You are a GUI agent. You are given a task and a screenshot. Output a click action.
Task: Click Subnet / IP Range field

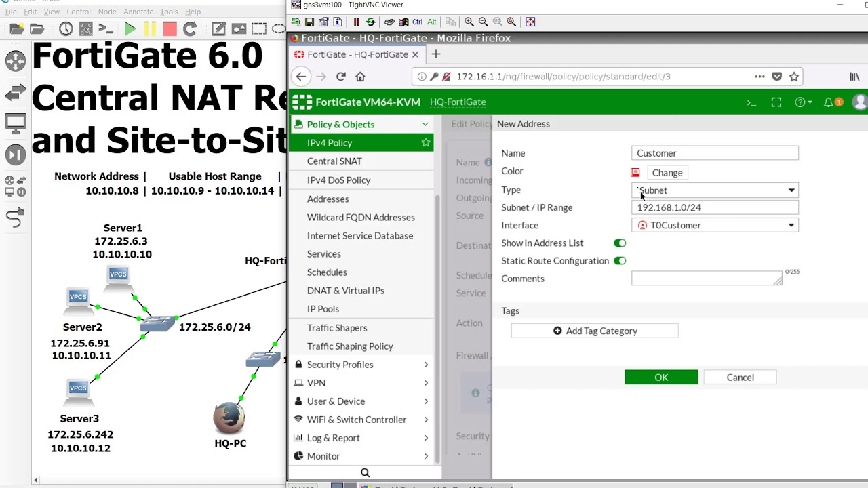[x=715, y=207]
